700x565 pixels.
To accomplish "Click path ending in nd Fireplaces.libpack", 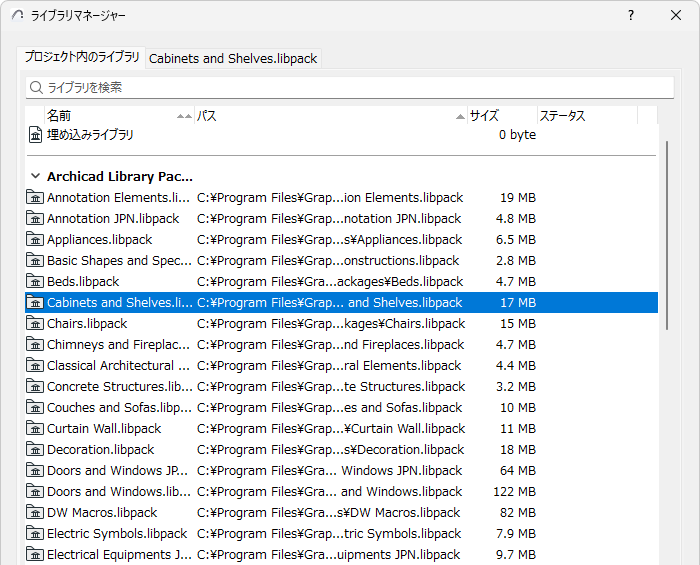I will point(330,344).
